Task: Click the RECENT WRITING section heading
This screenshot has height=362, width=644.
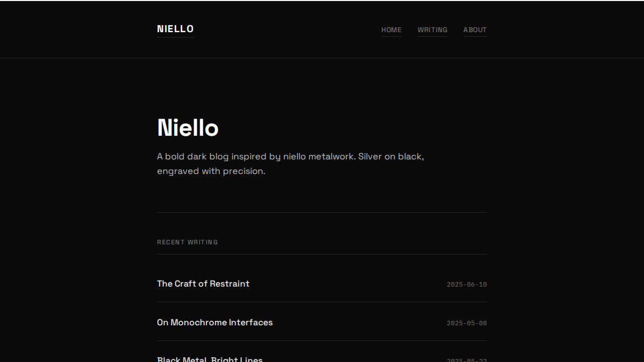Action: pos(187,242)
